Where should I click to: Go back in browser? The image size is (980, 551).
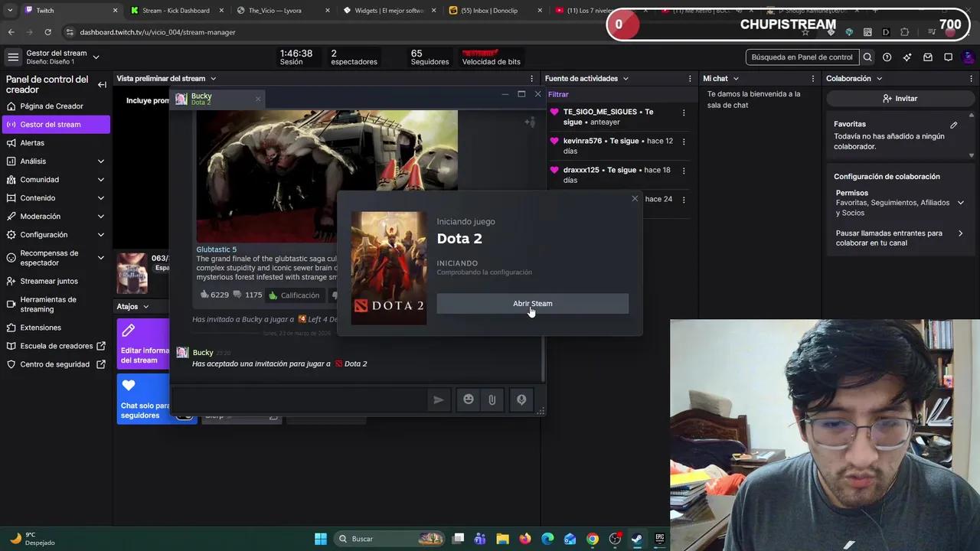11,32
